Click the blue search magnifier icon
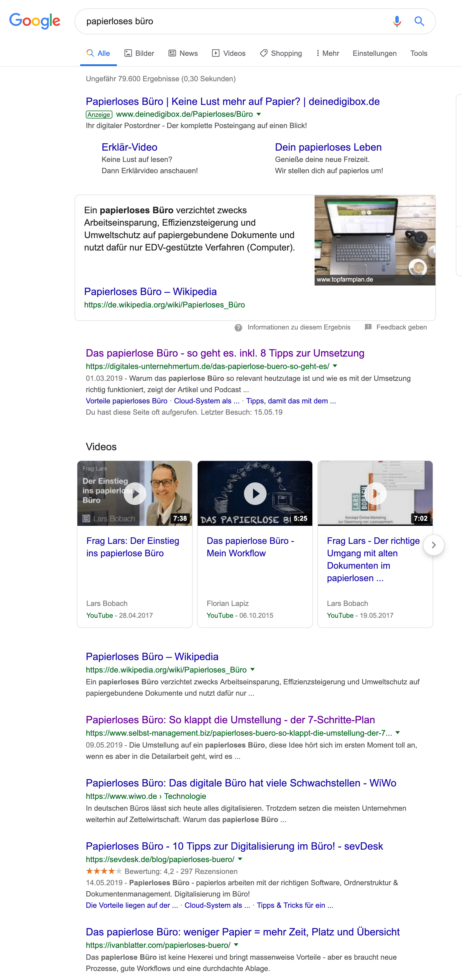 pos(419,21)
